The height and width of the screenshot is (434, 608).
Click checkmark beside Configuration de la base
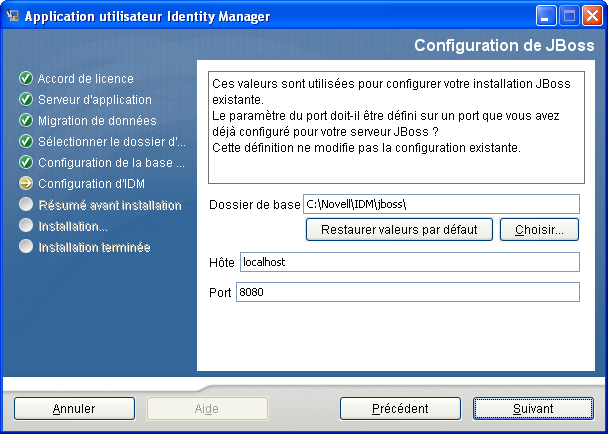pos(25,163)
